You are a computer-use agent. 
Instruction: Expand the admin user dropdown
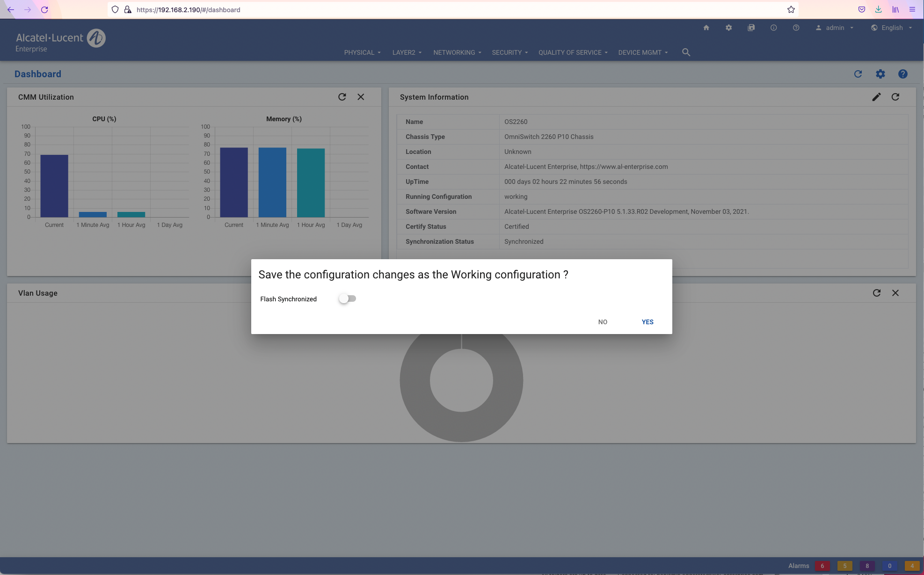pyautogui.click(x=835, y=28)
